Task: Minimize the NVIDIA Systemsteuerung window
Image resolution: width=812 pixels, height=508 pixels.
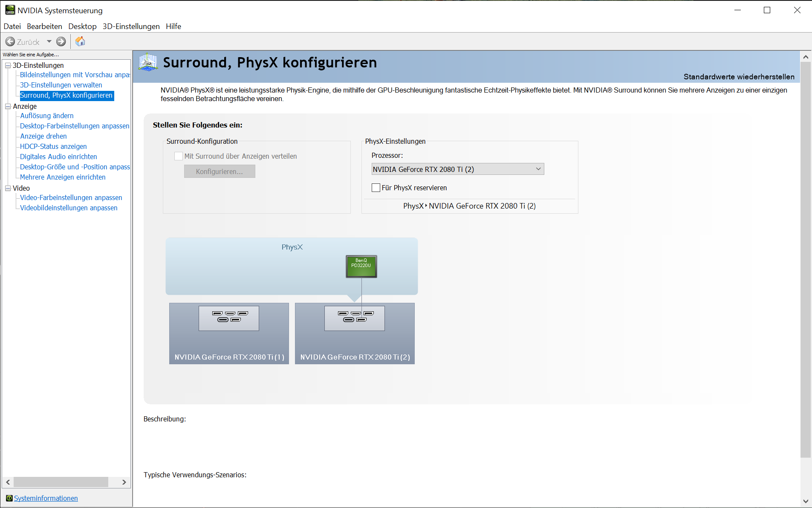Action: (x=738, y=10)
